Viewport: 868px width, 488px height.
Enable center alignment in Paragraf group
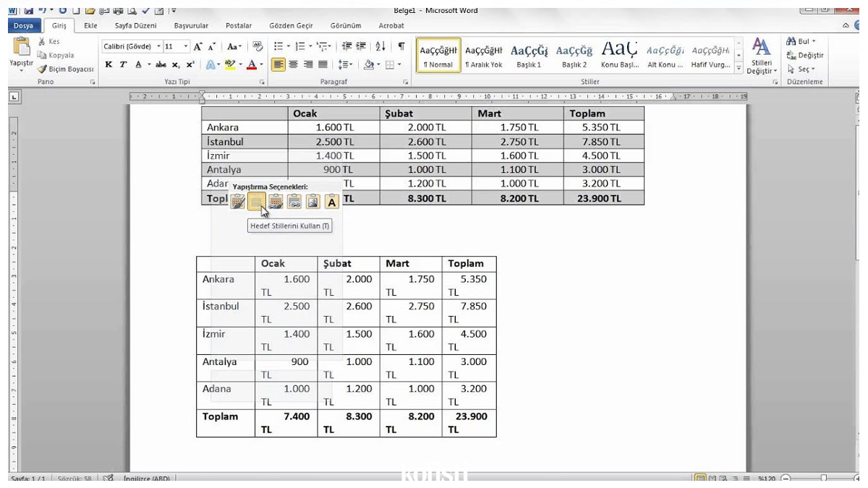coord(292,64)
